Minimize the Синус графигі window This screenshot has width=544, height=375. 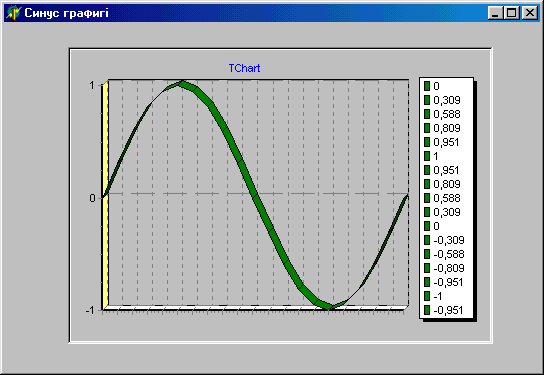pos(495,13)
